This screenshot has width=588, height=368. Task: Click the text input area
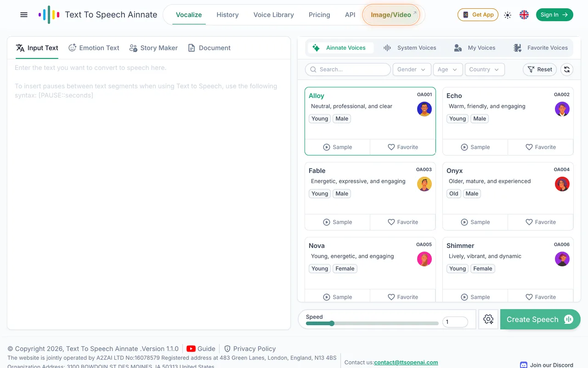[149, 194]
